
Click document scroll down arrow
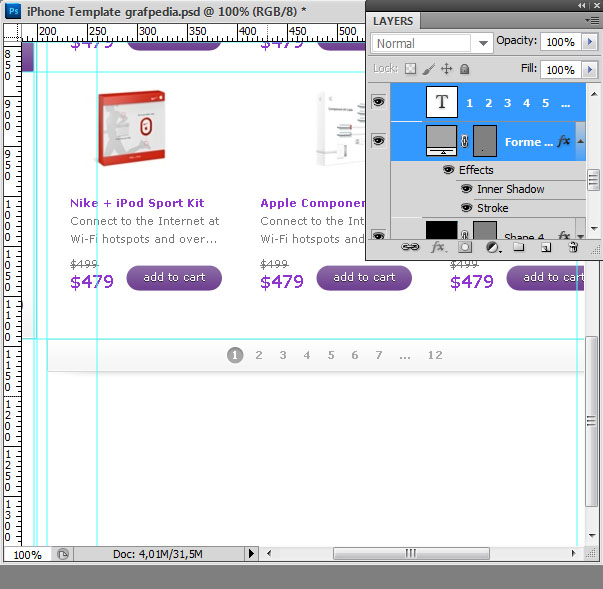click(x=592, y=535)
